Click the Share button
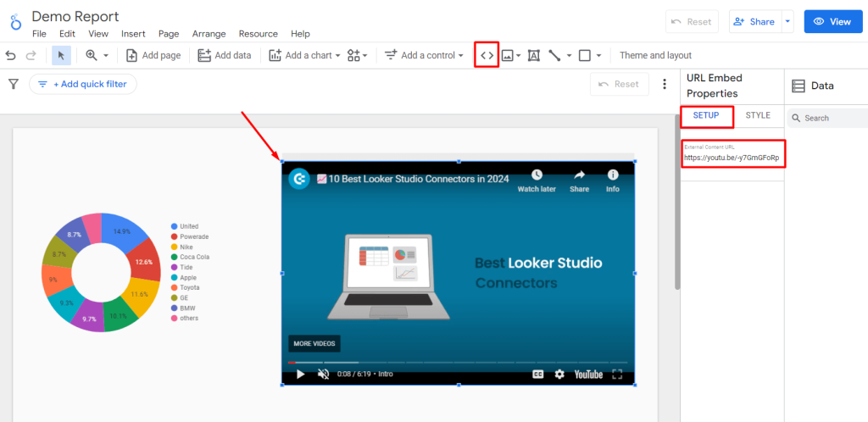 coord(754,21)
